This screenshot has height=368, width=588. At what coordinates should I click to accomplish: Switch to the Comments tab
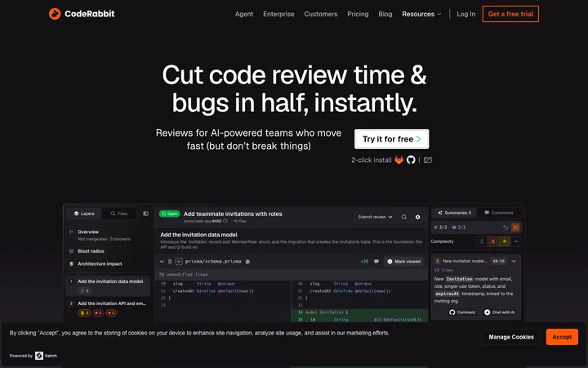[x=499, y=213]
